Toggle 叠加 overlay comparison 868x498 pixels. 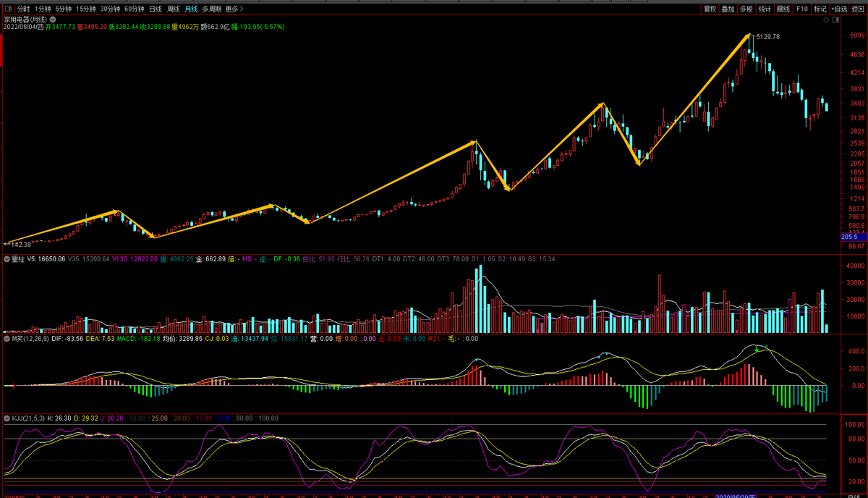[728, 9]
